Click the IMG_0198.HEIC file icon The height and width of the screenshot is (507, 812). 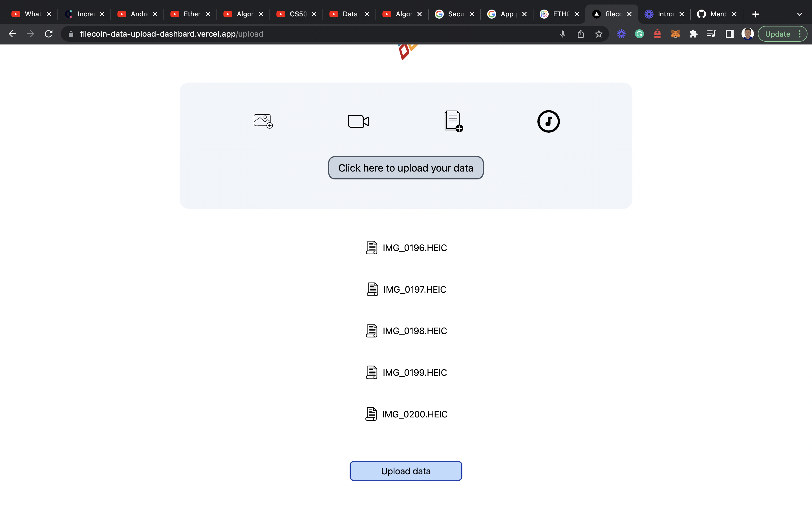tap(372, 331)
